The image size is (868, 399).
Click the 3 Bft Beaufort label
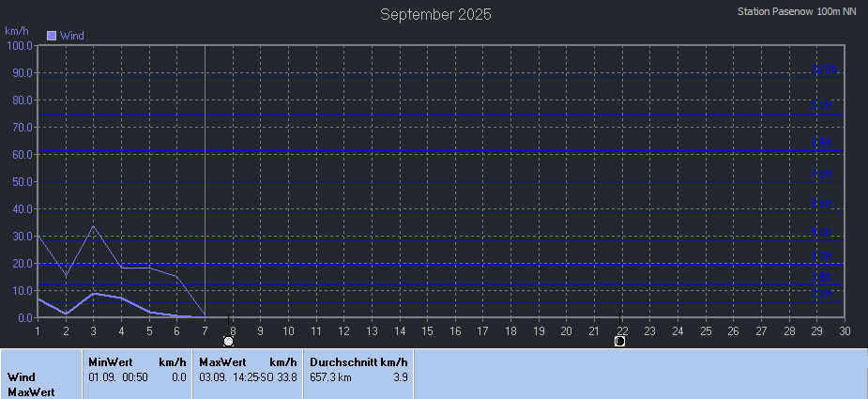point(821,277)
